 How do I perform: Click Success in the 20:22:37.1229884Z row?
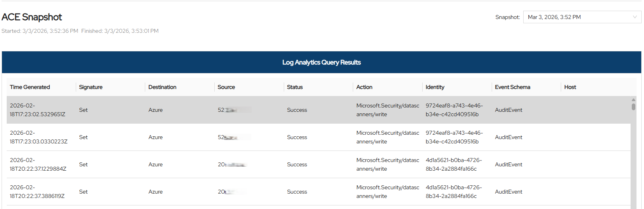[297, 164]
